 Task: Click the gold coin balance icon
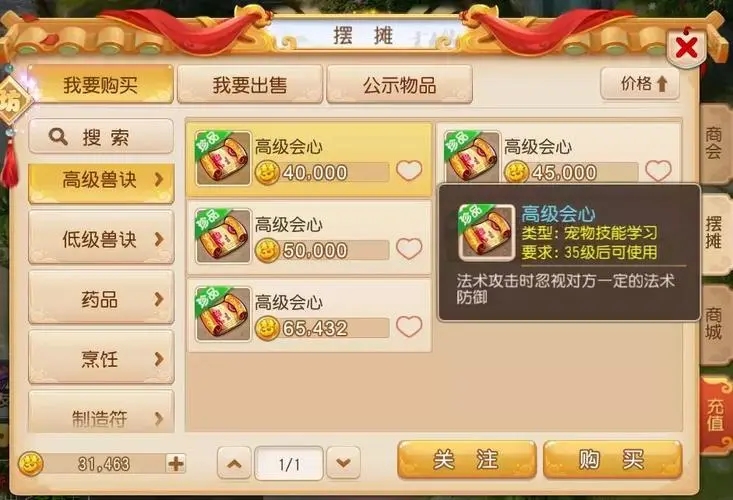[31, 464]
